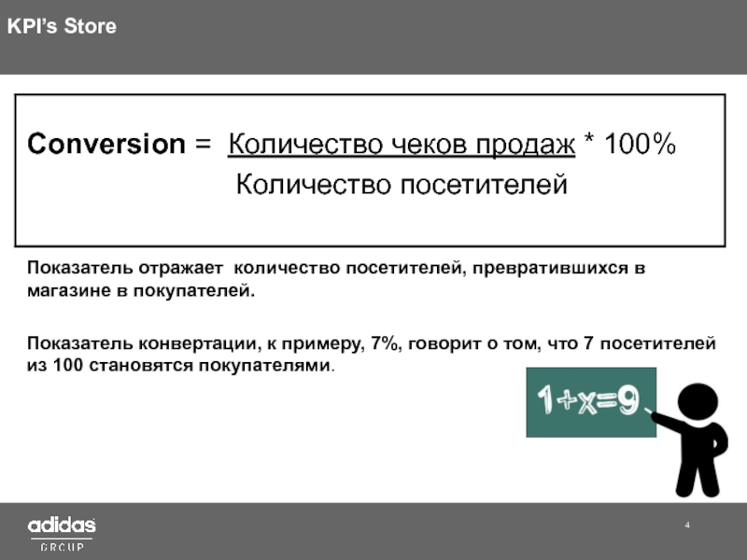The image size is (747, 560).
Task: Select the slide number 4
Action: 687,527
